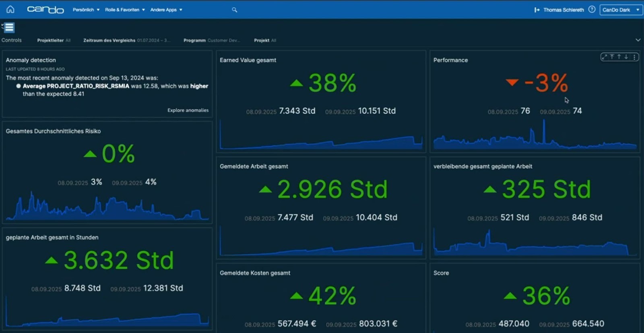Click the Programm filter showing Customer Dev
644x333 pixels.
(212, 40)
